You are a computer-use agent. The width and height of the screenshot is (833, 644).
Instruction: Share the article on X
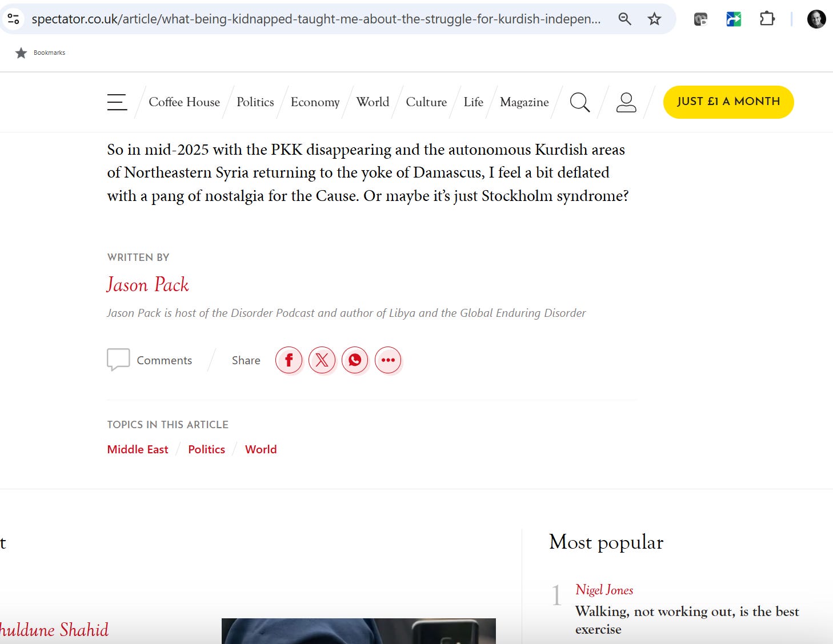[x=322, y=360]
